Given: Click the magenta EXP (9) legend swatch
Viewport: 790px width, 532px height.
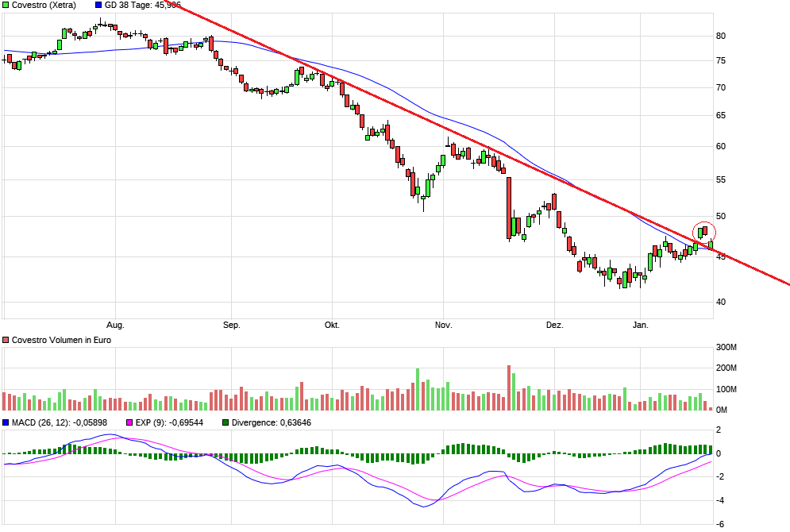Looking at the screenshot, I should [129, 422].
